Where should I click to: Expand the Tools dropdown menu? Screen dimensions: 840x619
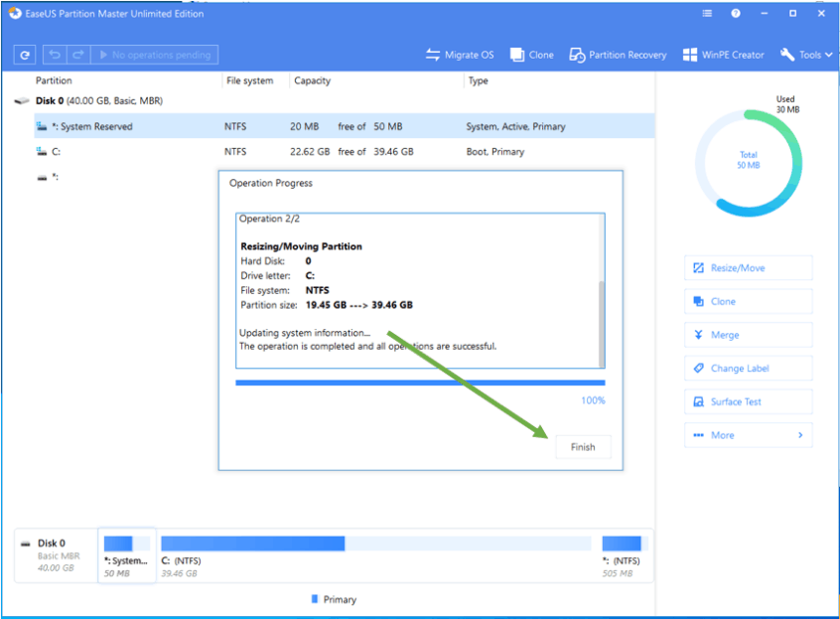(807, 55)
